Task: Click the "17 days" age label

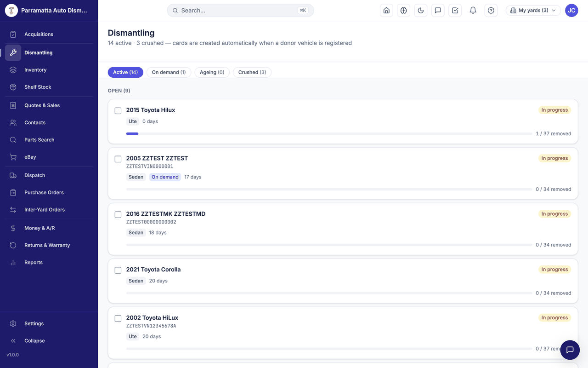Action: tap(193, 177)
